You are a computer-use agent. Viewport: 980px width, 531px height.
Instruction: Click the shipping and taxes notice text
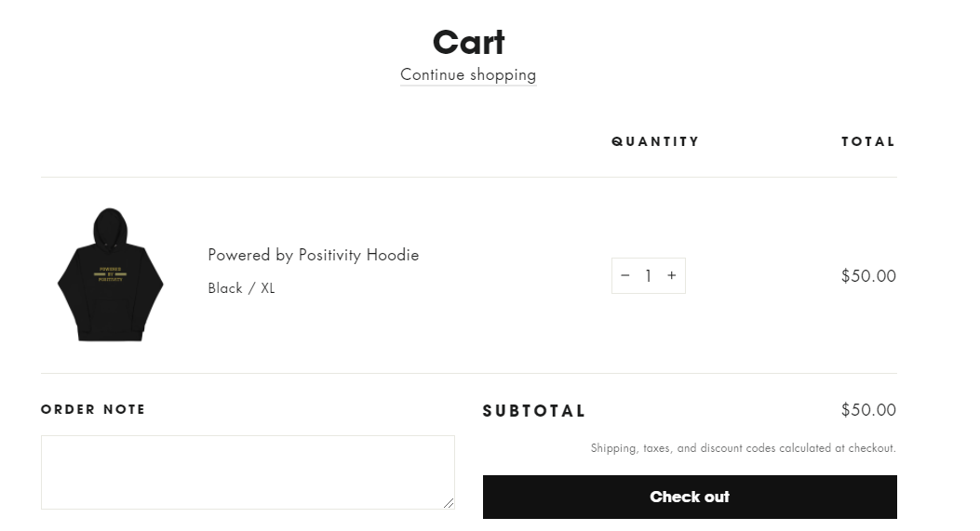[x=743, y=448]
